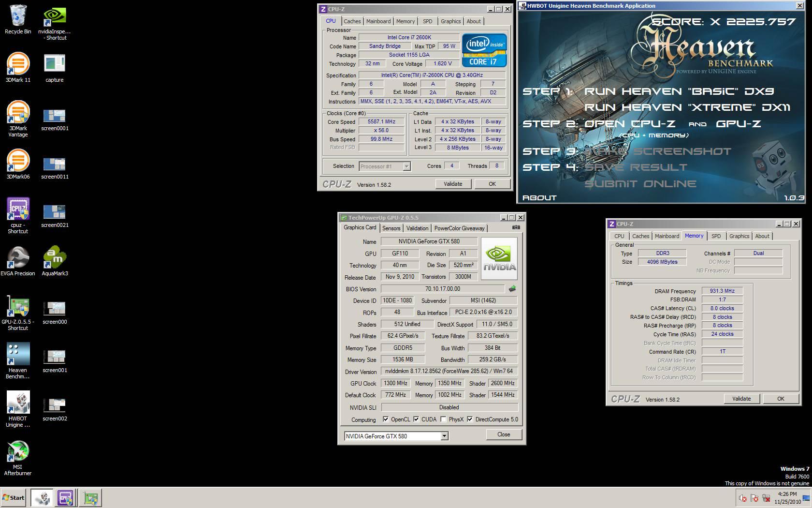Image resolution: width=812 pixels, height=508 pixels.
Task: Launch 3DMark06 desktop icon
Action: click(x=18, y=164)
